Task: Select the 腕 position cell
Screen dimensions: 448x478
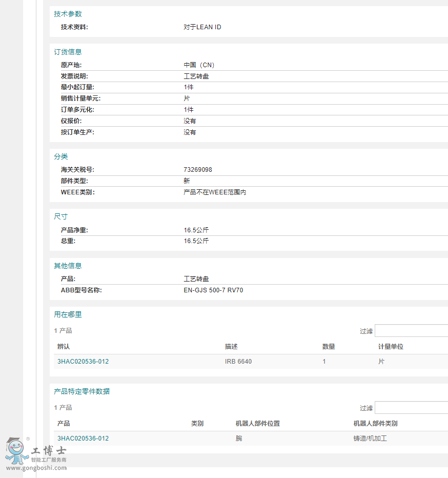Action: click(x=239, y=439)
